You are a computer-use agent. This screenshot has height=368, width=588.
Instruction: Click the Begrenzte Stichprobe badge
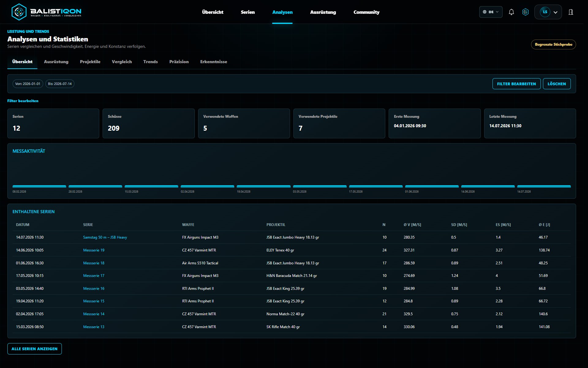point(553,44)
